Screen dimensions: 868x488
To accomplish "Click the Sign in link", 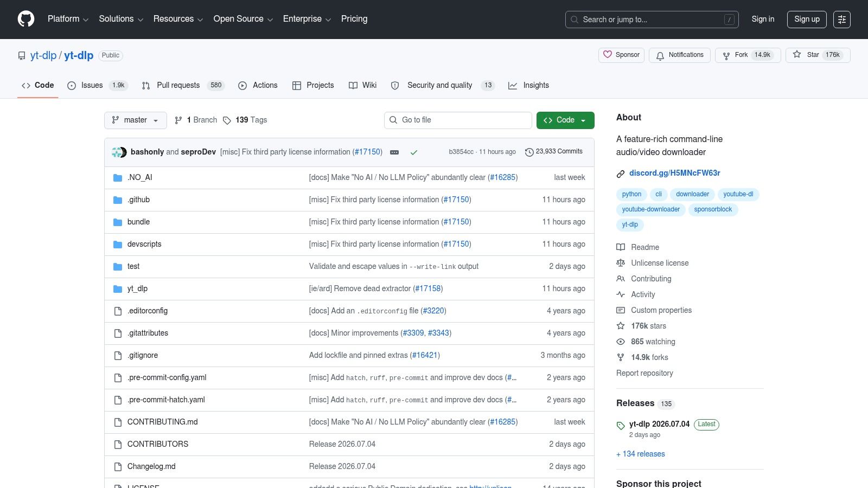I will click(763, 20).
